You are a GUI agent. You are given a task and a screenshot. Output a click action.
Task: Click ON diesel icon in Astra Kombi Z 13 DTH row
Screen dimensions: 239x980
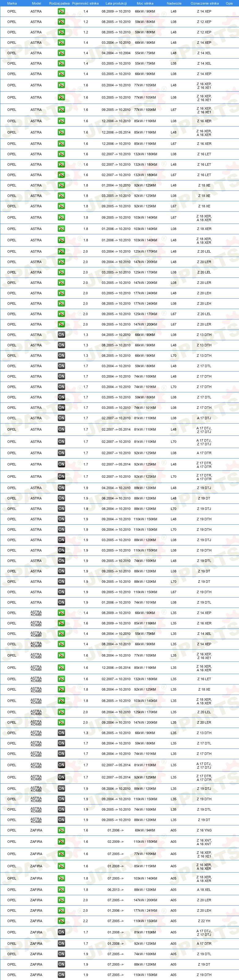tap(61, 733)
